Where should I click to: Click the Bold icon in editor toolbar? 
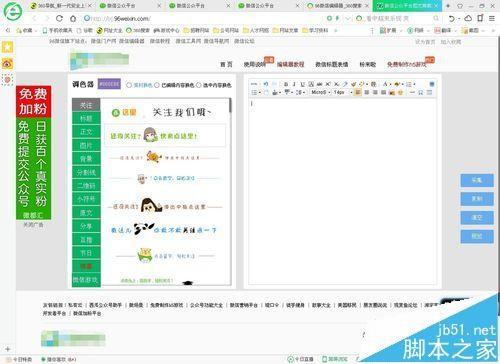pos(286,84)
